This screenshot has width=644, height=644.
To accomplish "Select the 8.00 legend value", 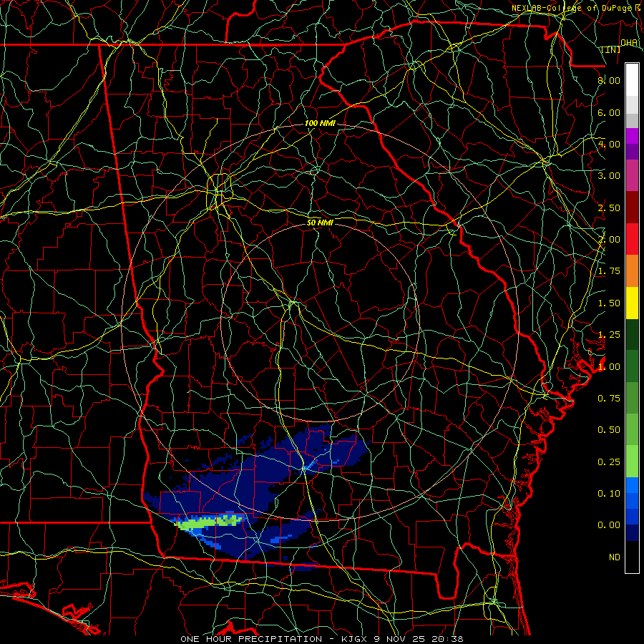I will pyautogui.click(x=609, y=80).
